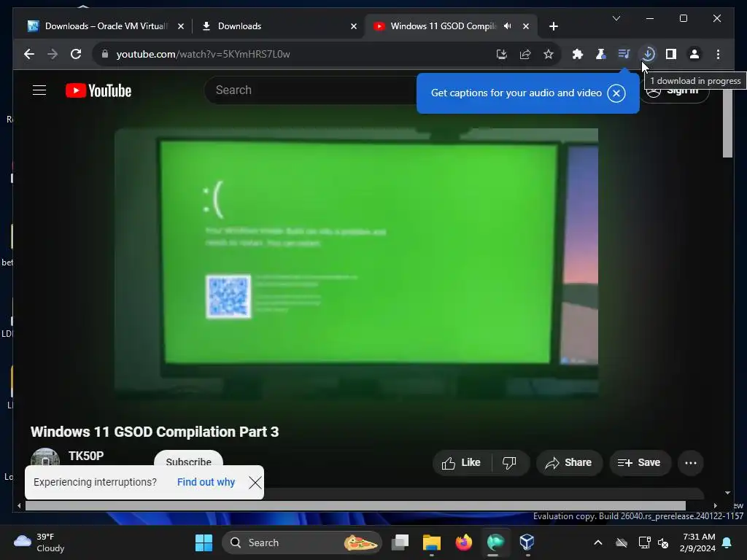This screenshot has width=747, height=560.
Task: Click scroll-right arrow on horizontal scrollbar
Action: click(x=715, y=506)
